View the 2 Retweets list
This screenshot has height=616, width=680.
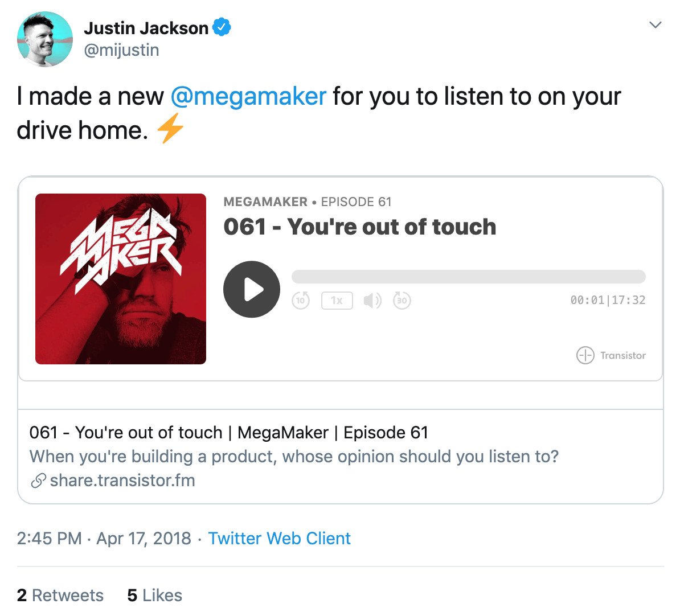coord(60,595)
